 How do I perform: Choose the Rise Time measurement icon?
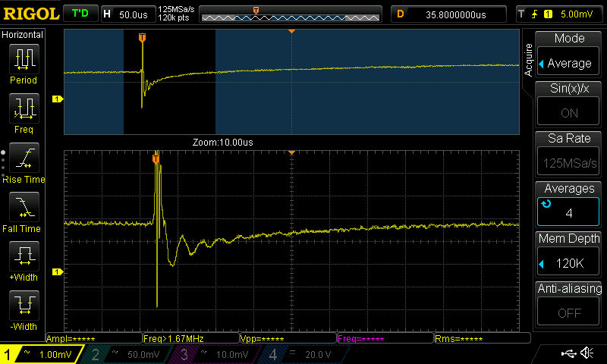(x=24, y=158)
